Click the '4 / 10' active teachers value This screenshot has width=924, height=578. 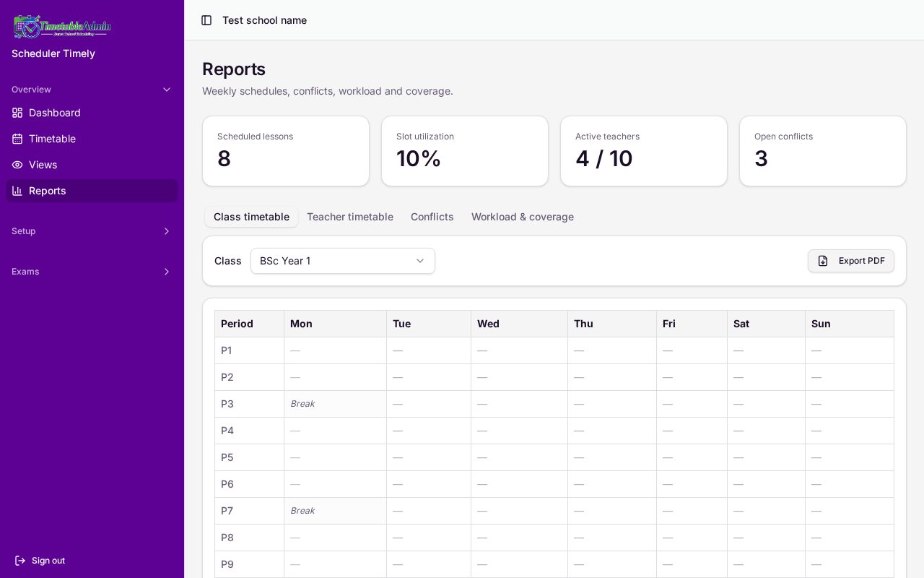(604, 158)
